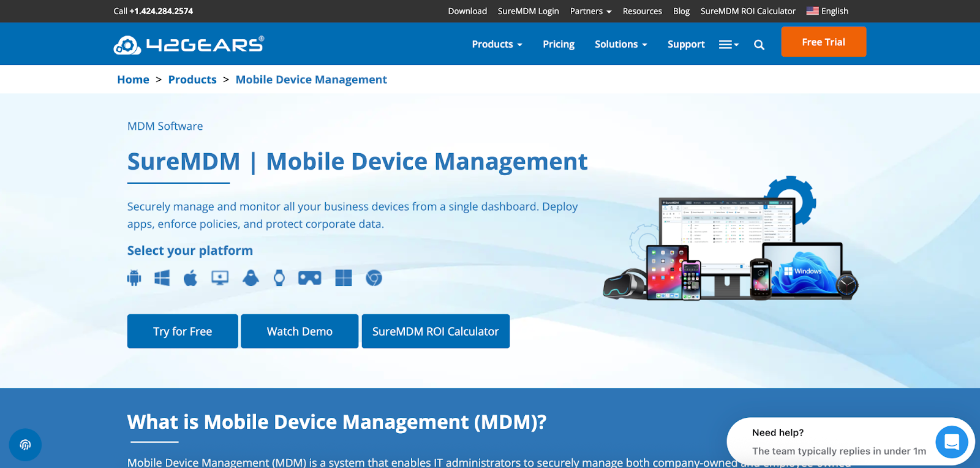Select the Linux penguin platform icon
This screenshot has width=980, height=468.
(x=251, y=278)
